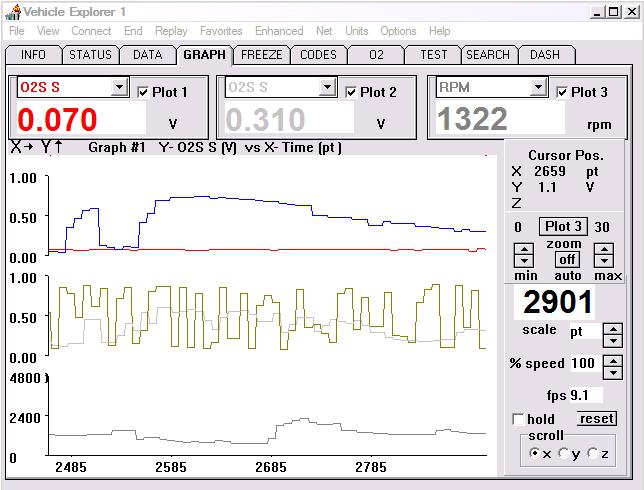Uncheck the Plot 1 checkbox
The image size is (644, 490).
tap(142, 91)
